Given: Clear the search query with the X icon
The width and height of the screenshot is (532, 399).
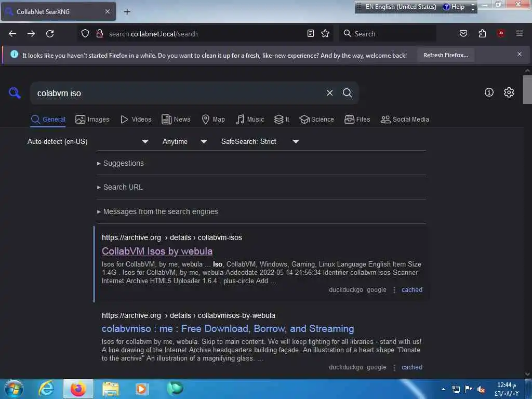Looking at the screenshot, I should 329,93.
